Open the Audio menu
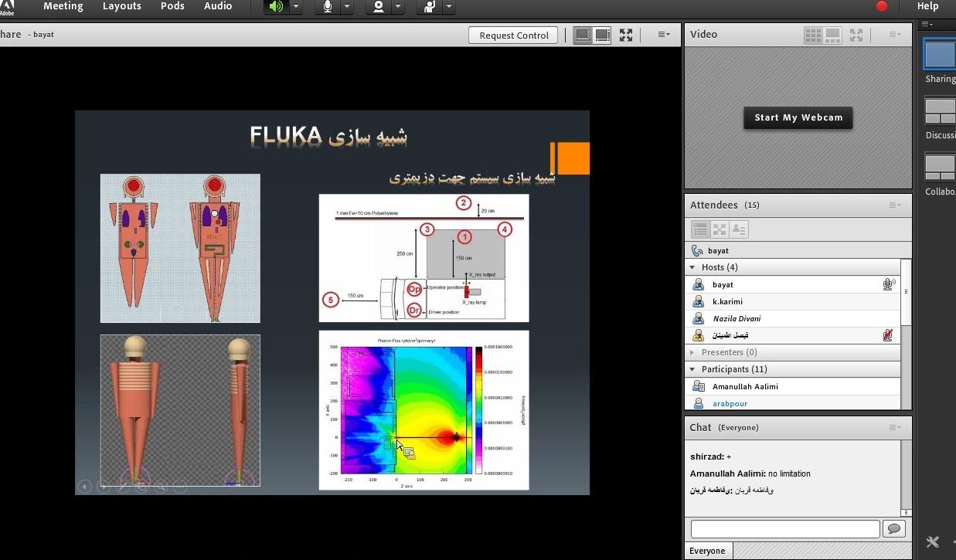 tap(218, 6)
